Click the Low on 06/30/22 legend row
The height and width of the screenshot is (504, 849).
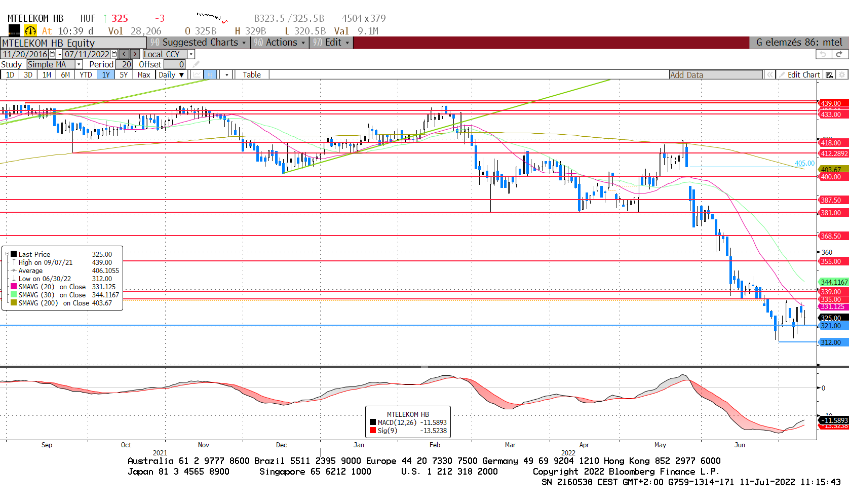65,279
